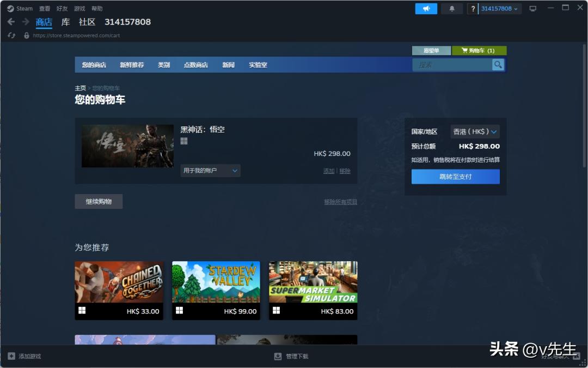Click the manage downloads icon

click(x=278, y=356)
